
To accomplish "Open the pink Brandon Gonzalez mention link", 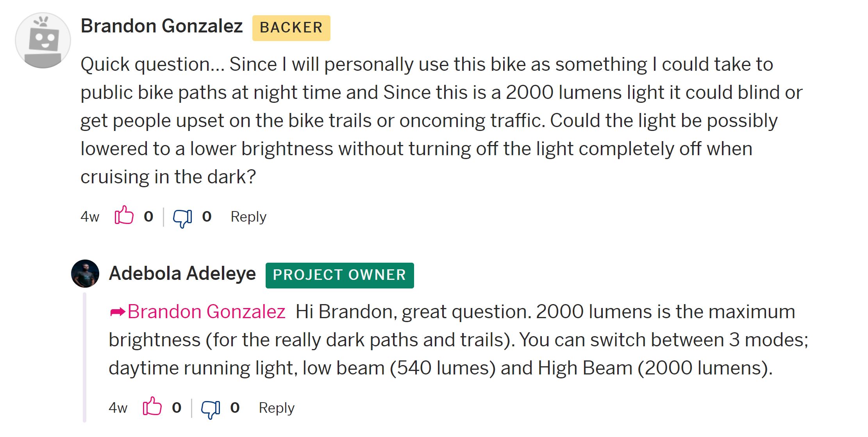I will [206, 312].
